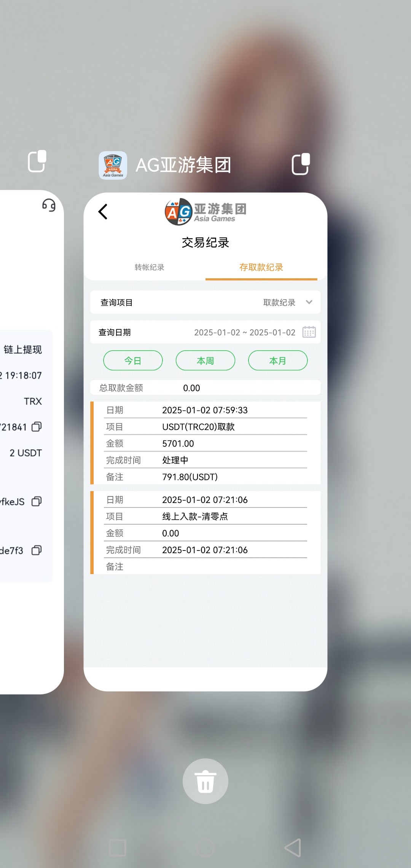Tap split-screen icon beside AG亚游集团 title
The width and height of the screenshot is (411, 868).
point(301,164)
